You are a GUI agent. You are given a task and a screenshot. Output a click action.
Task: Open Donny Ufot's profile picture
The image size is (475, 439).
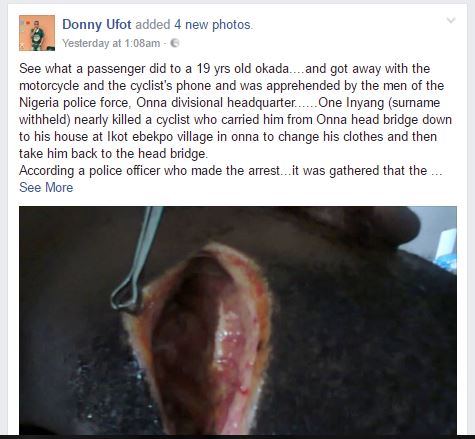[37, 33]
